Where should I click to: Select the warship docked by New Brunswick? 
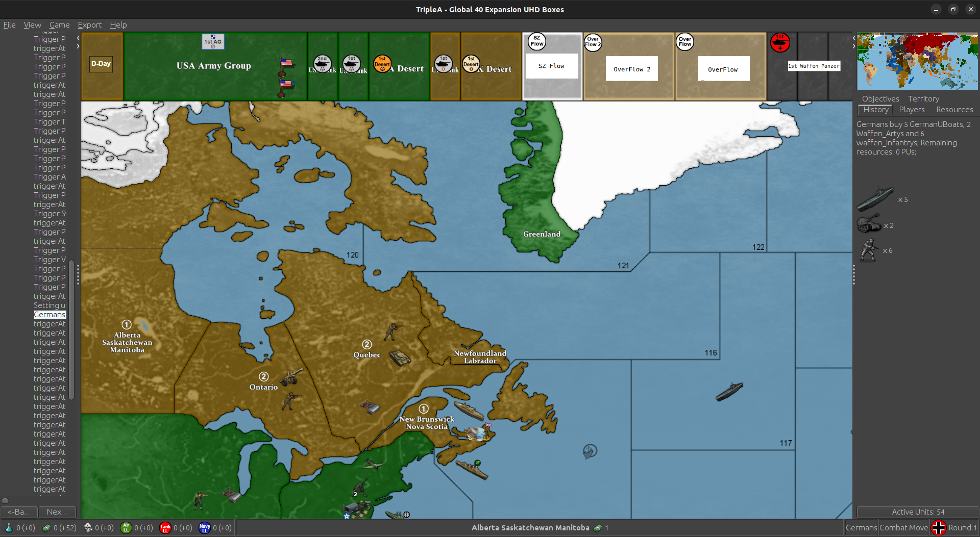(469, 411)
